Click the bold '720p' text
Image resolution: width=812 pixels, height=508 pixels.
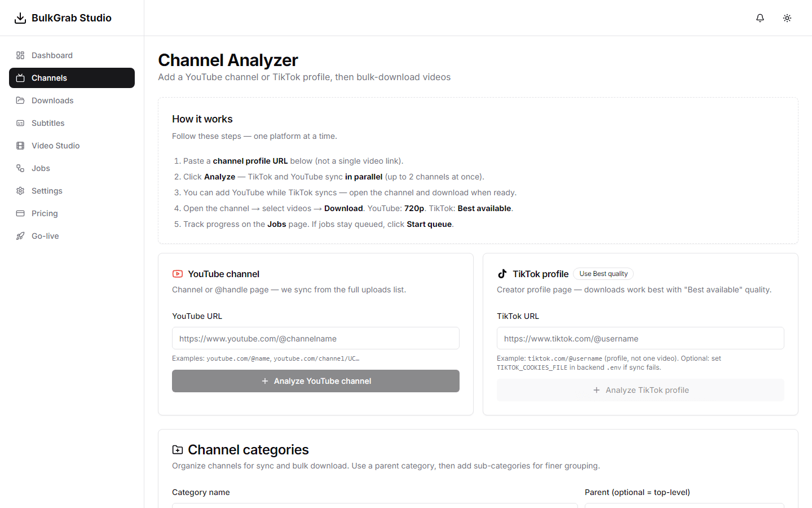tap(414, 208)
